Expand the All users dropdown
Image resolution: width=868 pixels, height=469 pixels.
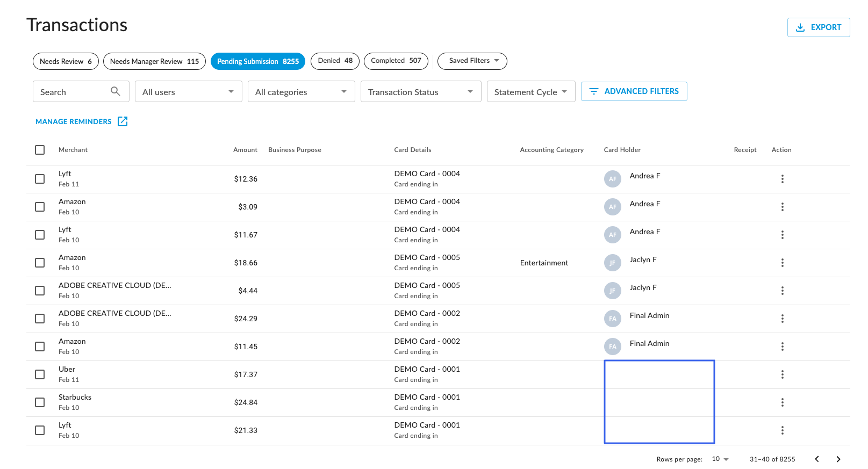point(188,92)
